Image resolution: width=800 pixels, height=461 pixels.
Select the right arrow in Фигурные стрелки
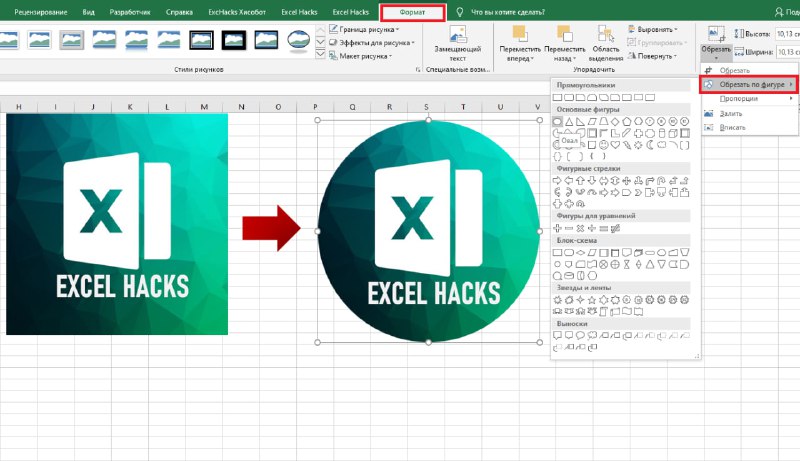[557, 181]
